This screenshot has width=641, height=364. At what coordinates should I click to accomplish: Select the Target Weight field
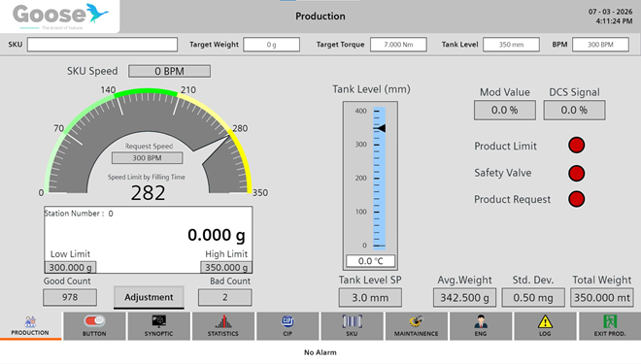271,45
